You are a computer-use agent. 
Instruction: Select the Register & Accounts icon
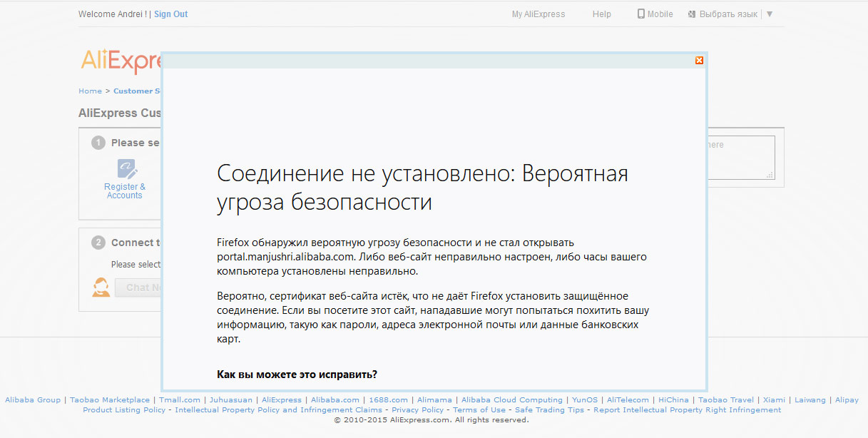pyautogui.click(x=127, y=169)
